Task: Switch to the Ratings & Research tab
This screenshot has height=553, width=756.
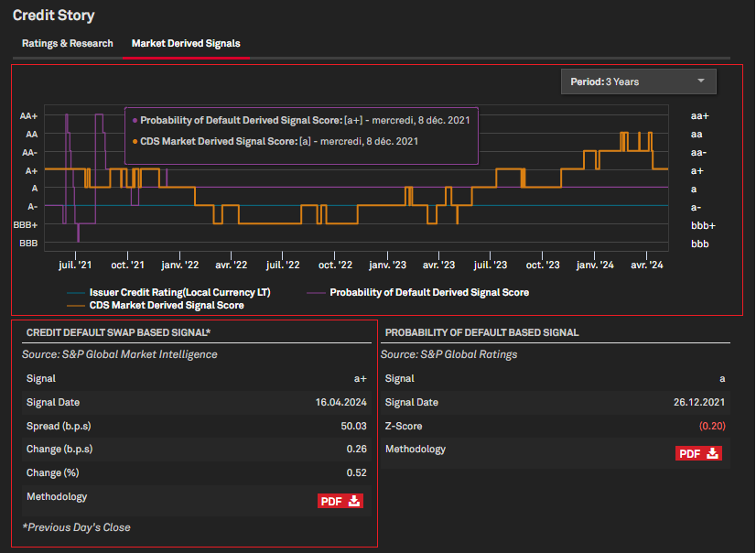Action: click(68, 43)
